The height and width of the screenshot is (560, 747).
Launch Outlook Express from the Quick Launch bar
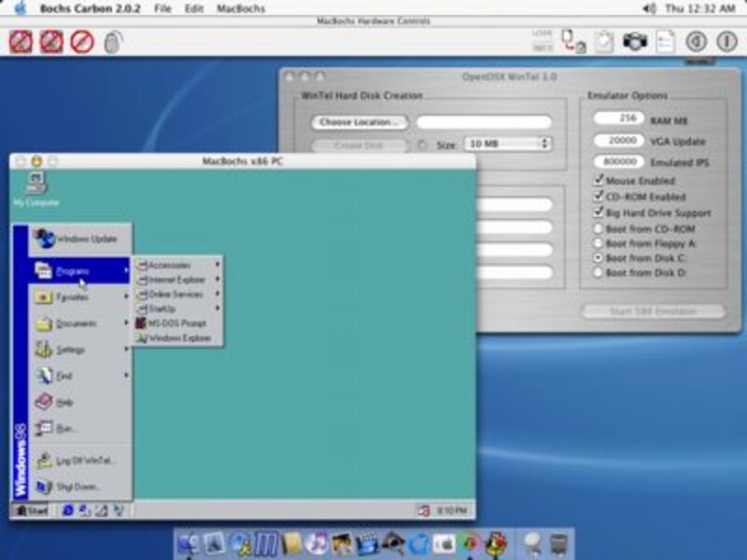pos(85,511)
